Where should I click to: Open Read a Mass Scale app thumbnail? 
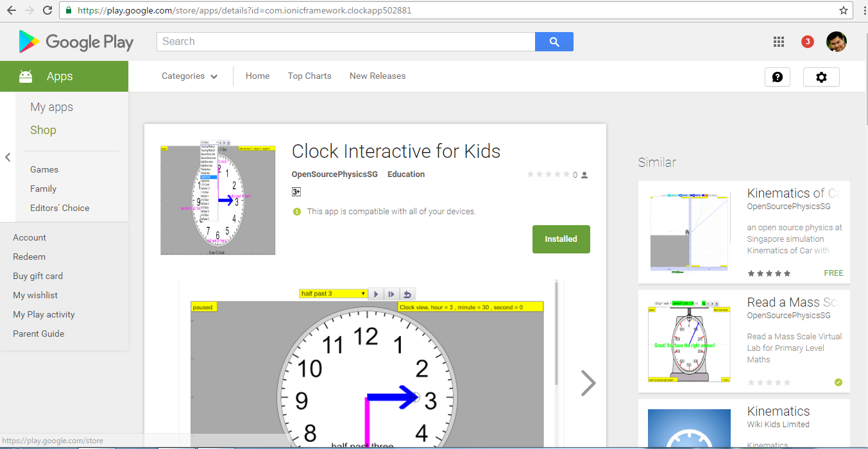click(689, 341)
